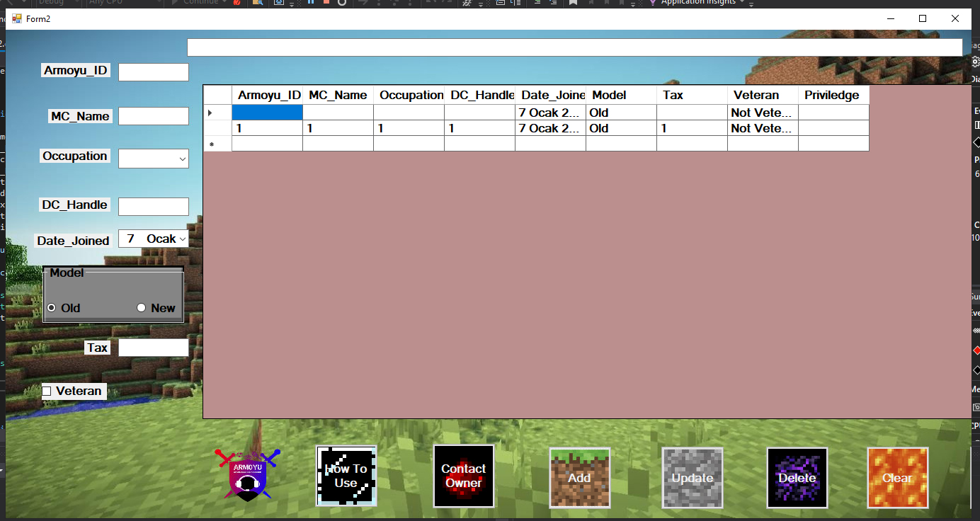Viewport: 980px width, 521px height.
Task: Click the Add dirt-block button
Action: [580, 478]
